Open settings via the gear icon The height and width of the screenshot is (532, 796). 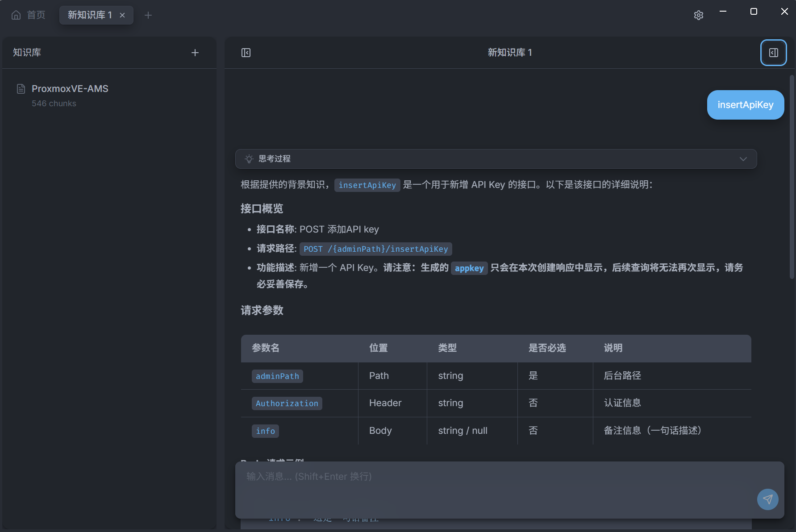[699, 15]
